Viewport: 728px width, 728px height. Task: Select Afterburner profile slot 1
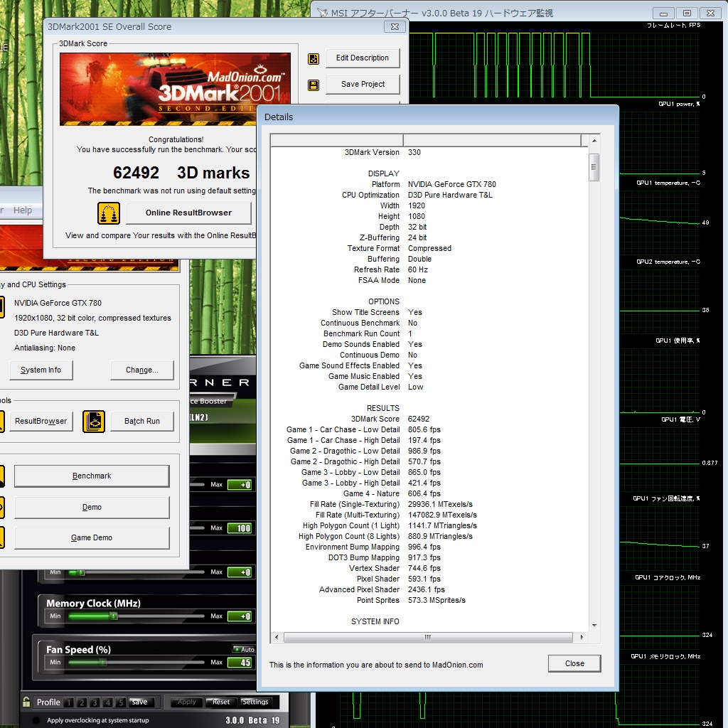point(68,702)
